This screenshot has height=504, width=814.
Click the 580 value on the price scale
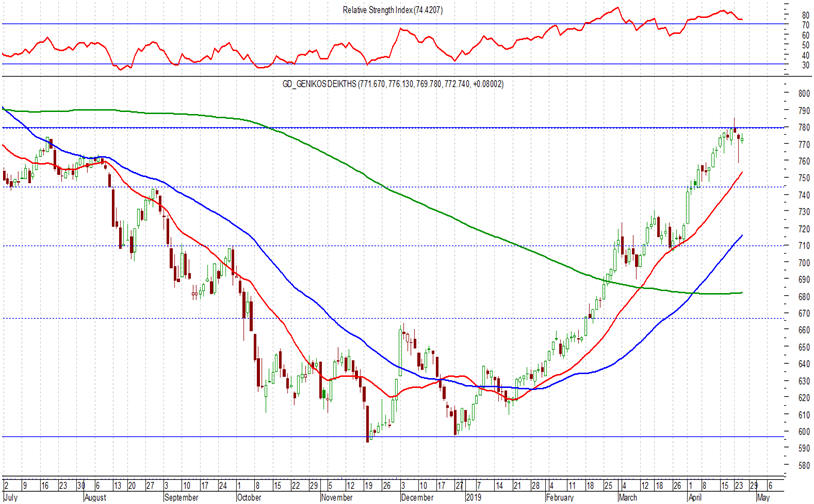(805, 466)
